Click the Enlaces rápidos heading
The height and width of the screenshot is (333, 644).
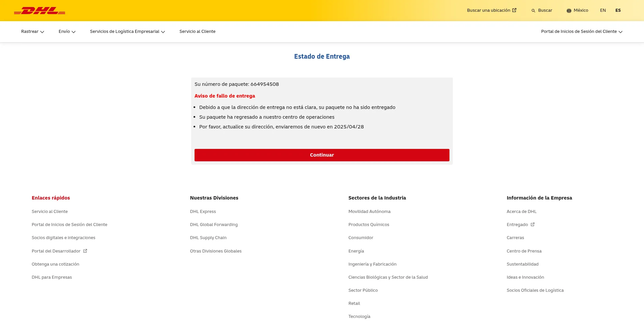point(51,198)
